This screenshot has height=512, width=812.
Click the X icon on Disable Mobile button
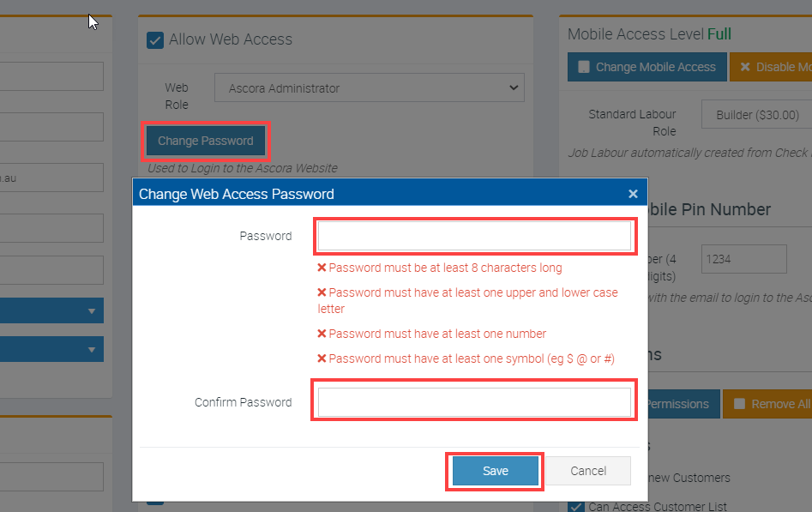(744, 67)
